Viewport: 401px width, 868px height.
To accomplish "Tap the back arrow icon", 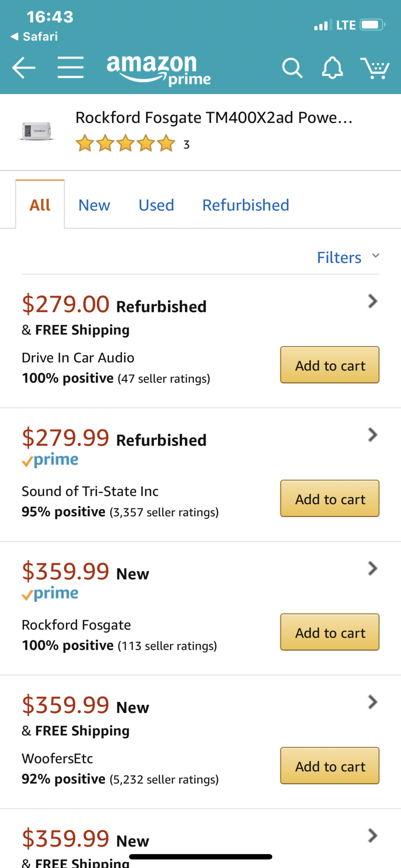I will 23,68.
